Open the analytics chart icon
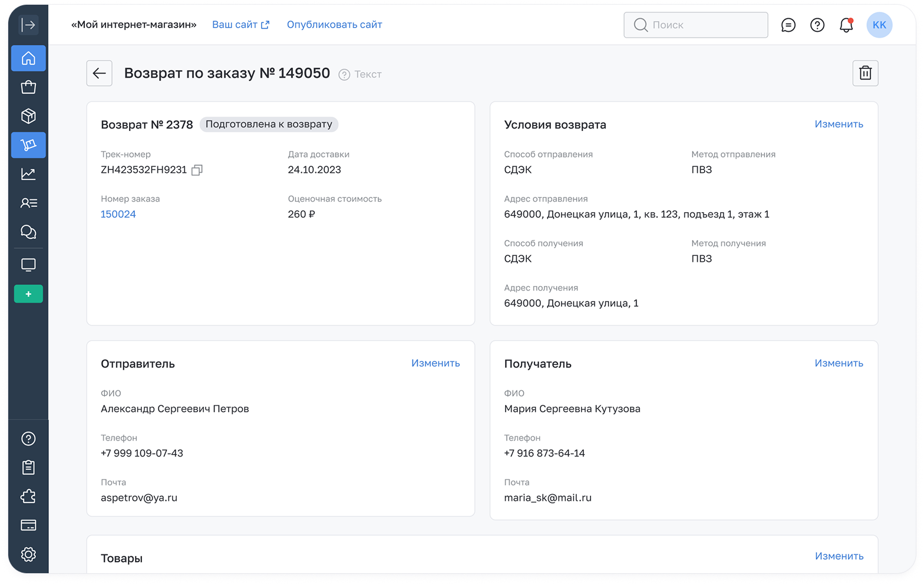The height and width of the screenshot is (585, 924). tap(28, 174)
